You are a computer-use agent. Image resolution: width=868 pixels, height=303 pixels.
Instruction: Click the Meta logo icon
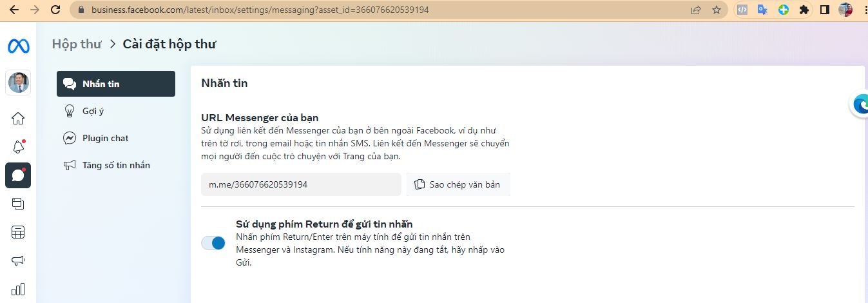pos(17,46)
